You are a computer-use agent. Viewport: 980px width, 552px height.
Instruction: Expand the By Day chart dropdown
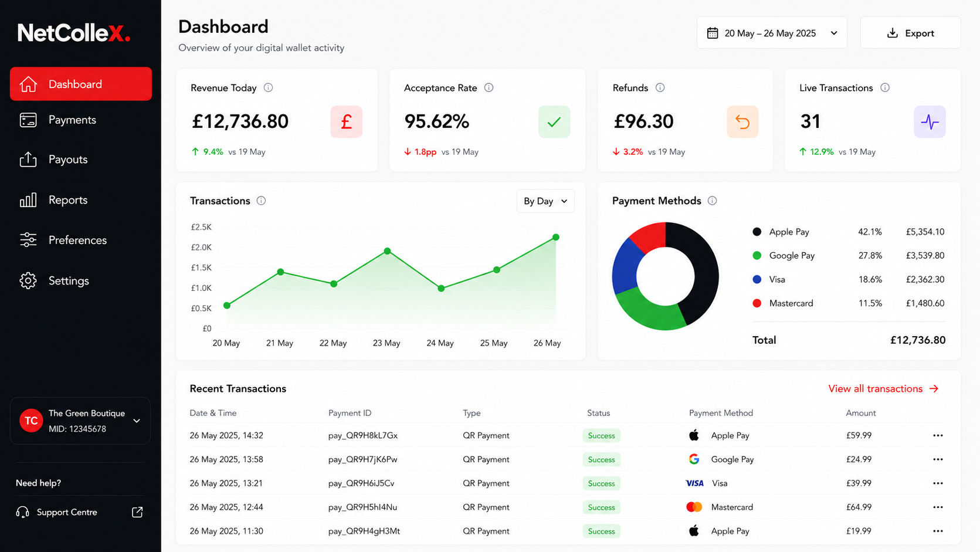coord(545,201)
